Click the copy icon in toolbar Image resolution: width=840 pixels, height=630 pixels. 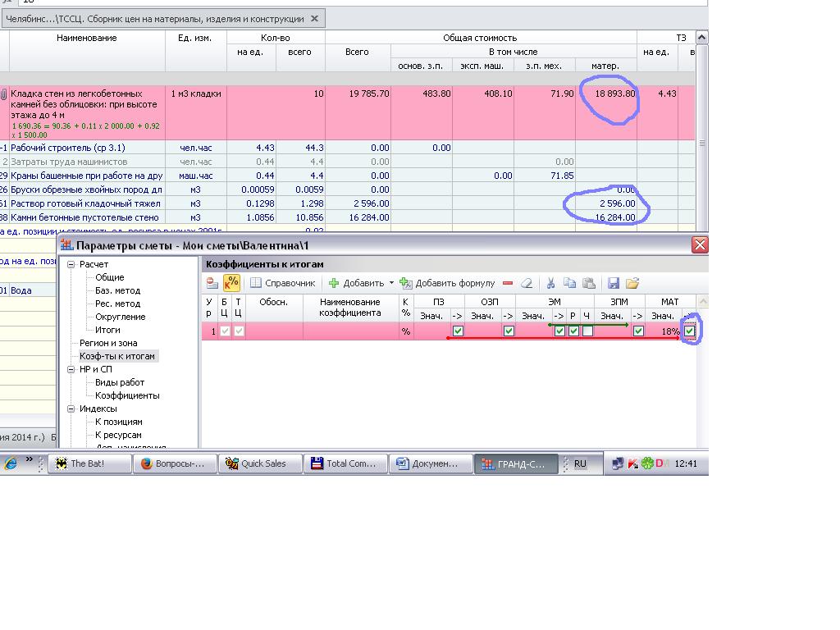(x=570, y=283)
